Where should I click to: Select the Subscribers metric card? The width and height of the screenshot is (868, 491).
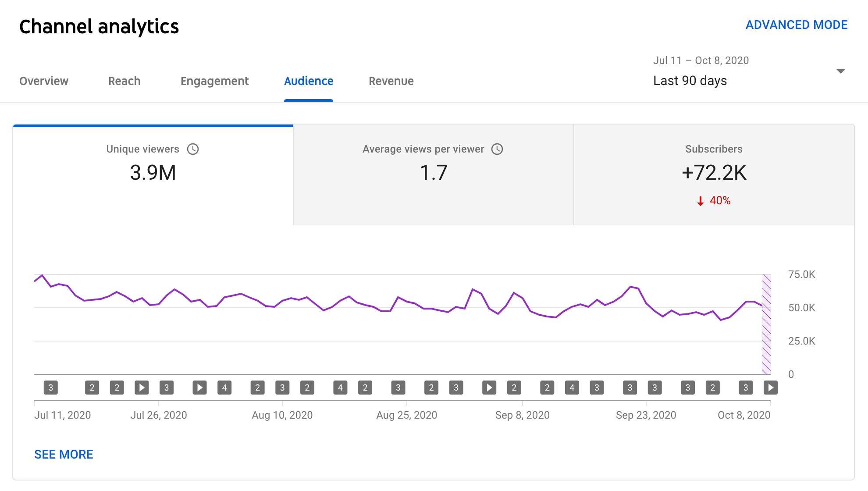point(714,175)
